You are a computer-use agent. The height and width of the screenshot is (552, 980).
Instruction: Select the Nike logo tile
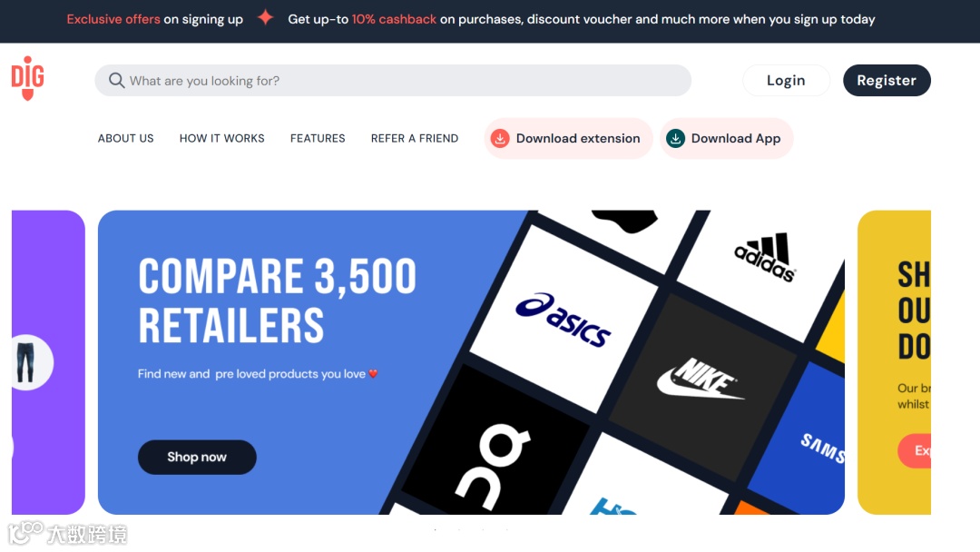click(701, 379)
